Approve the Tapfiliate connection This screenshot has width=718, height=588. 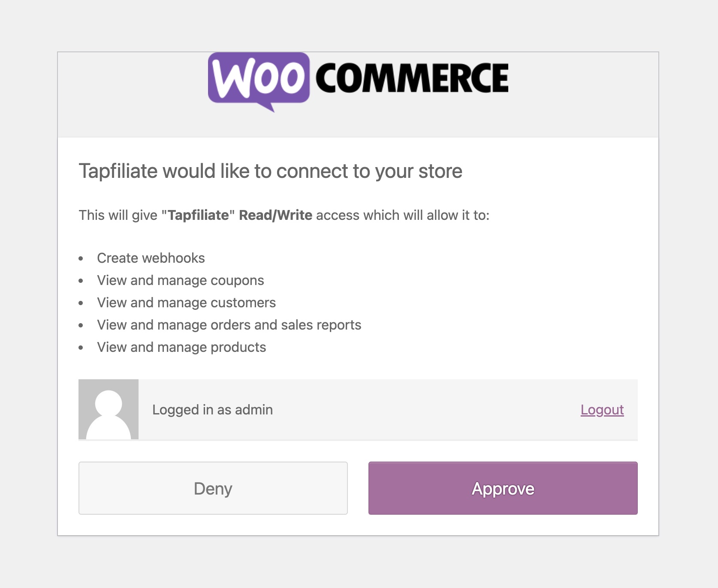503,488
